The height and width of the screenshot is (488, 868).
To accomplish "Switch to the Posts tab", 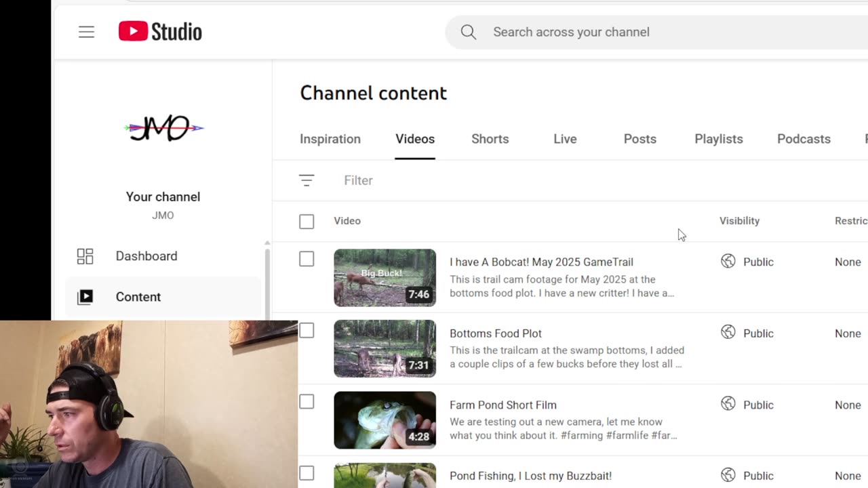I will click(x=640, y=139).
